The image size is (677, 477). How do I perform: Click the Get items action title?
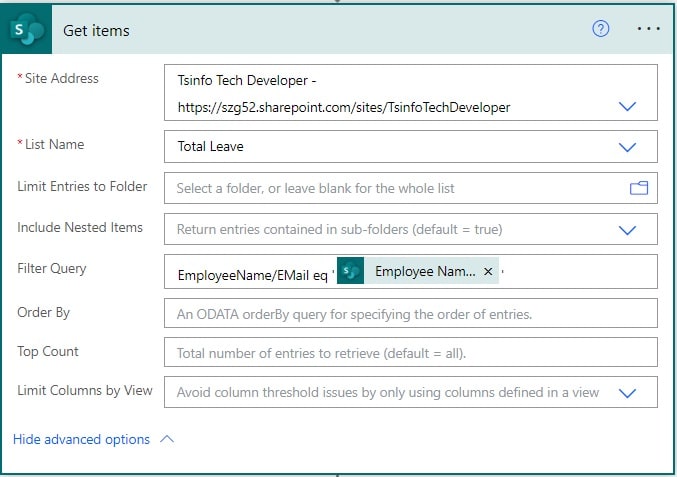(x=96, y=31)
